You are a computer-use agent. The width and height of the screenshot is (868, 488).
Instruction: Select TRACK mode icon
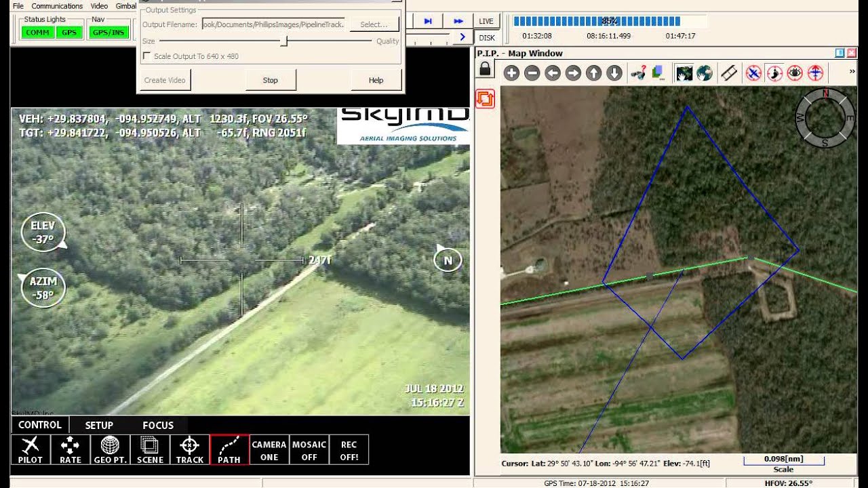[189, 449]
